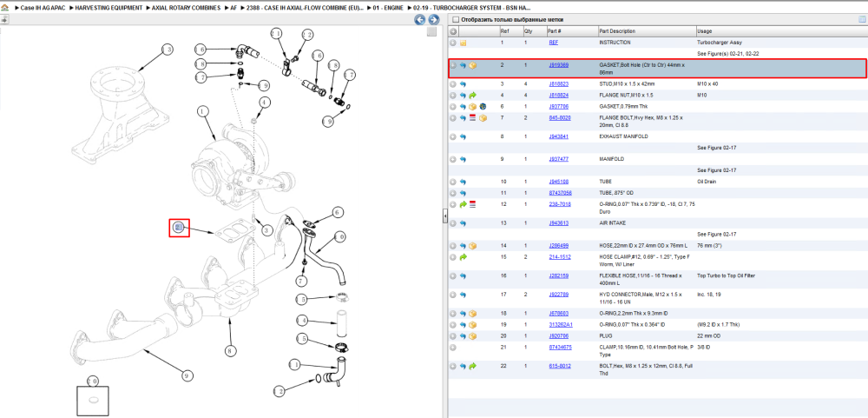This screenshot has width=868, height=418.
Task: Collapse diagram panel with splitter arrow
Action: 444,217
